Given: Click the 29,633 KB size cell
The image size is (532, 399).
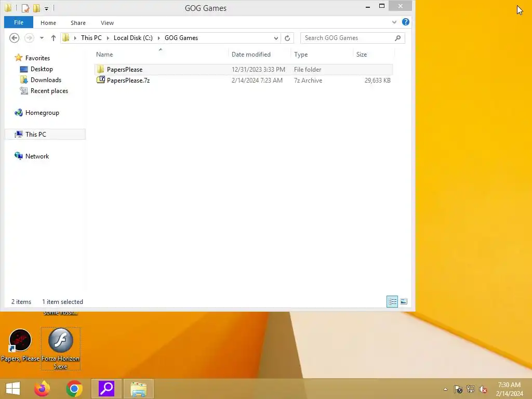Looking at the screenshot, I should click(x=377, y=81).
